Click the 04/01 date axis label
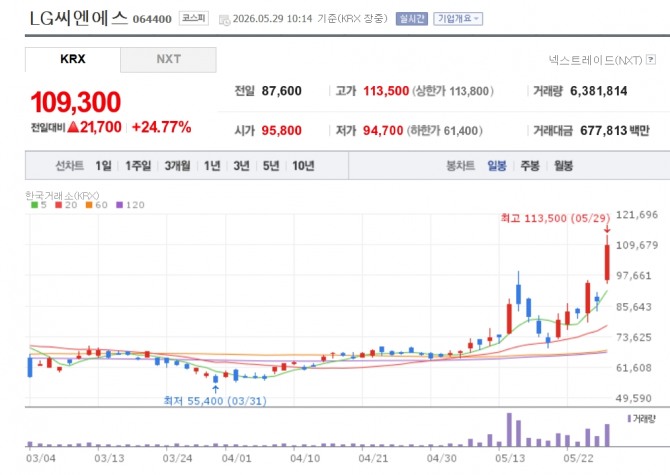The image size is (670, 475). click(236, 458)
